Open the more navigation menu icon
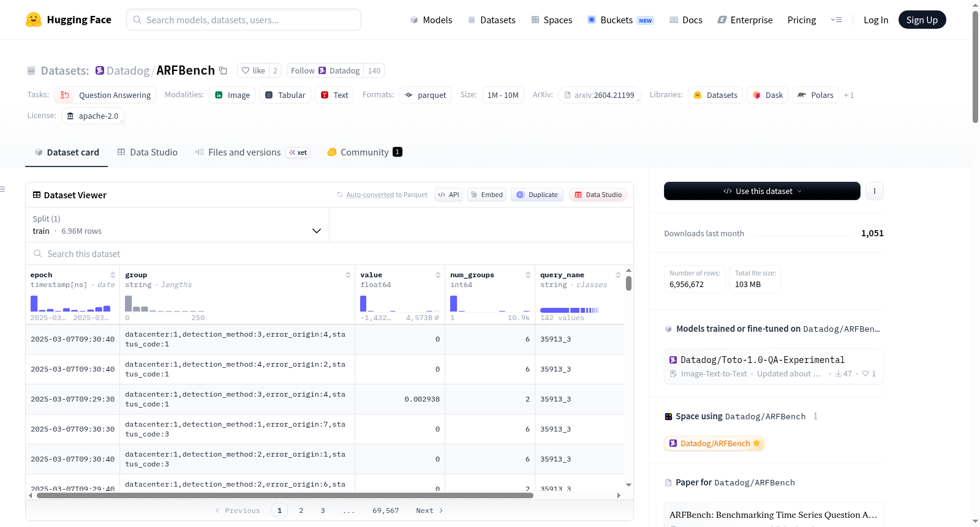Screen dimensions: 980x527 pos(836,20)
